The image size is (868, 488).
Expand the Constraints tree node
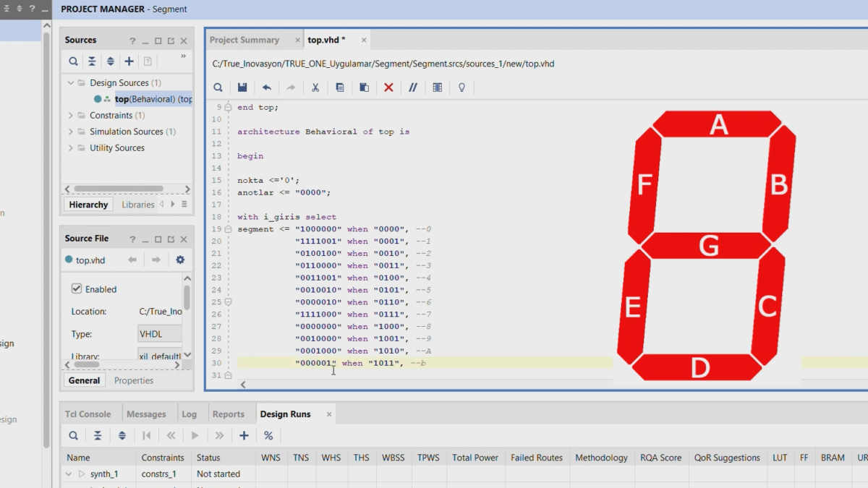coord(71,116)
